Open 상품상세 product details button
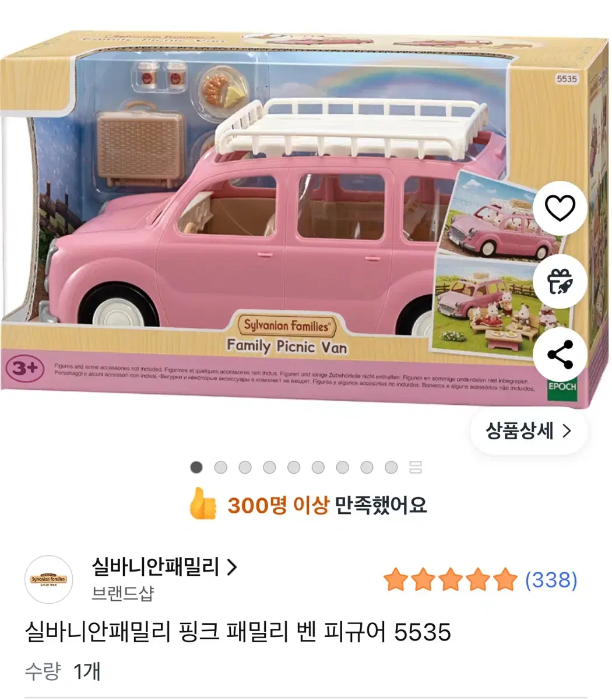This screenshot has height=700, width=612. click(x=529, y=431)
